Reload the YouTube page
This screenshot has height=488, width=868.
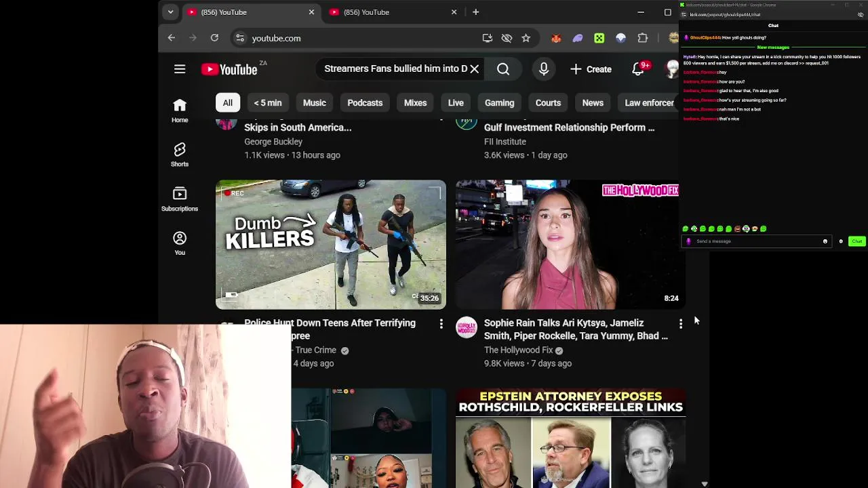click(x=214, y=38)
